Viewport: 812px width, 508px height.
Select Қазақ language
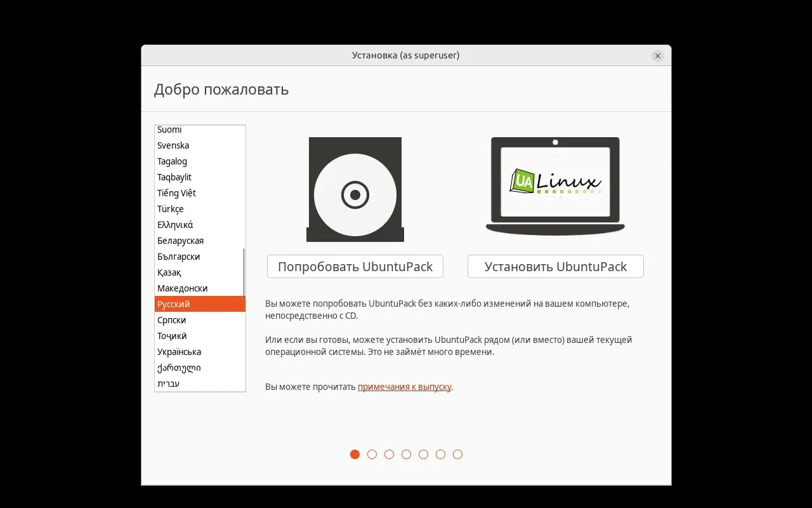200,272
